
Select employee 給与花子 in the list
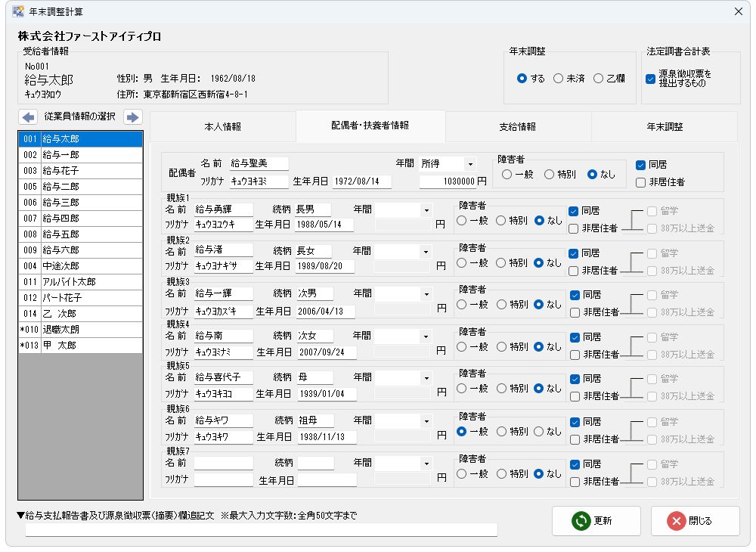click(80, 171)
